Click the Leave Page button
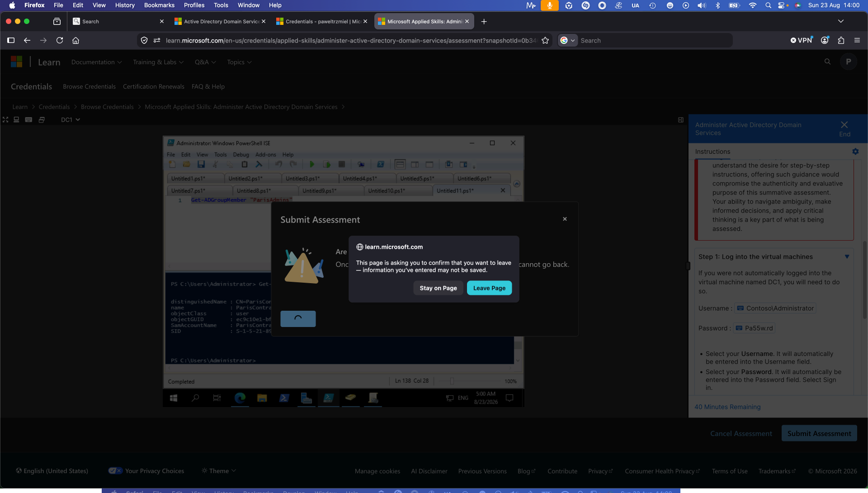868x493 pixels. pyautogui.click(x=489, y=288)
